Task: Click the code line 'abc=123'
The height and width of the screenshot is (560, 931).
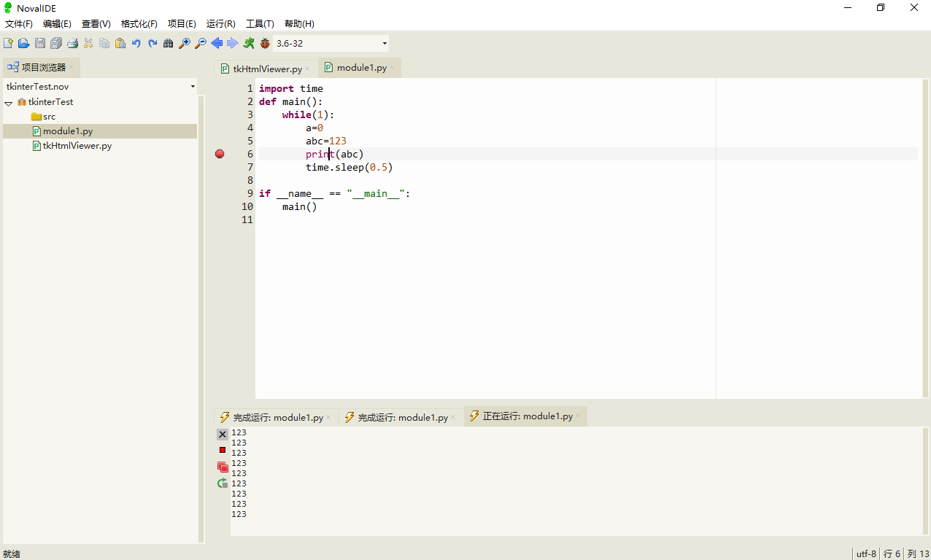Action: click(326, 141)
